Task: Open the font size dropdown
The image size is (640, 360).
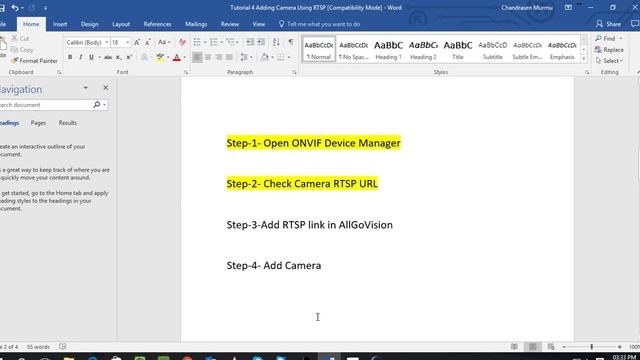Action: click(127, 42)
